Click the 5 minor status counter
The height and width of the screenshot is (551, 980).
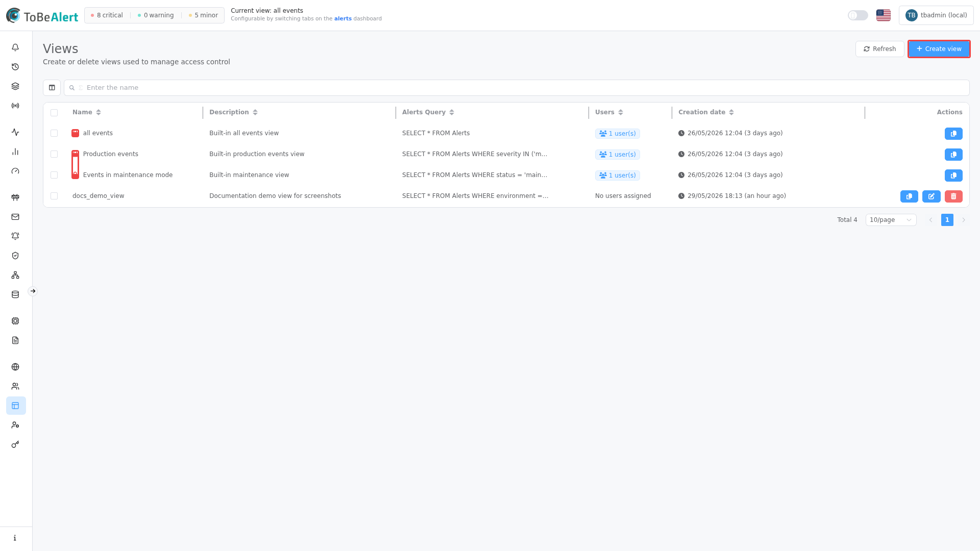203,15
